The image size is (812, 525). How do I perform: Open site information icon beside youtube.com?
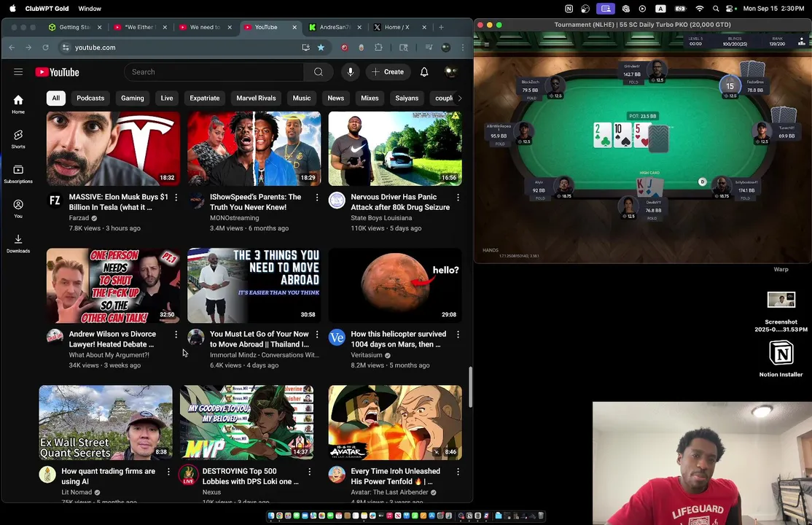(66, 47)
